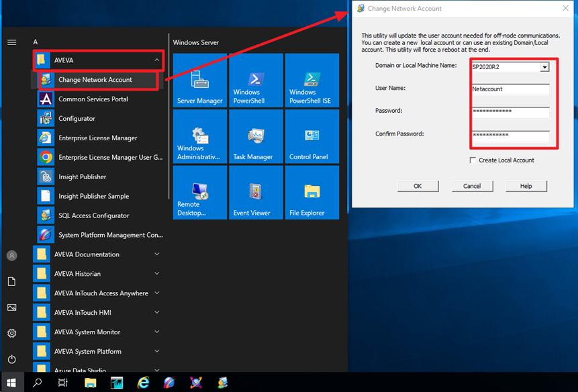Open System Platform Management Console
The image size is (578, 392).
(98, 235)
